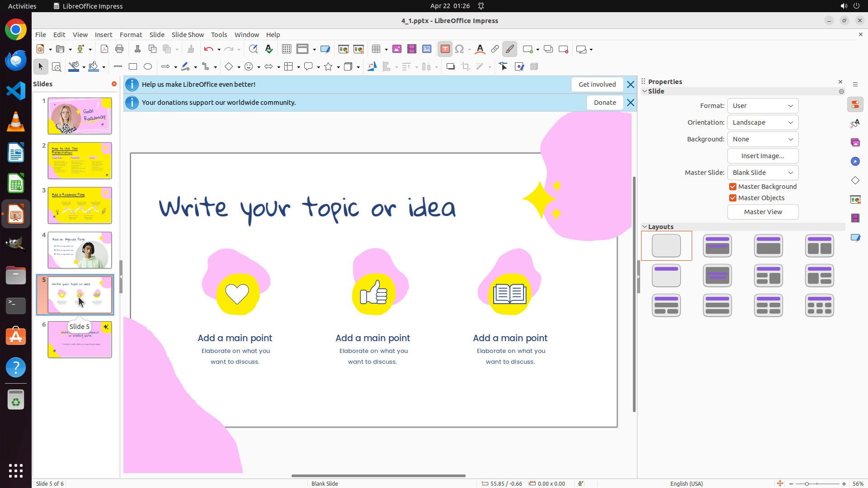868x488 pixels.
Task: Open the Slide Show menu
Action: [x=188, y=35]
